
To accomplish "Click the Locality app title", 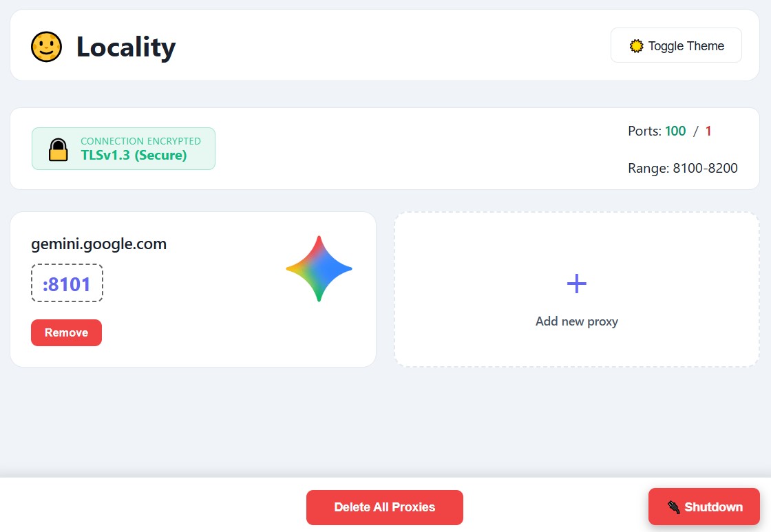I will (126, 47).
